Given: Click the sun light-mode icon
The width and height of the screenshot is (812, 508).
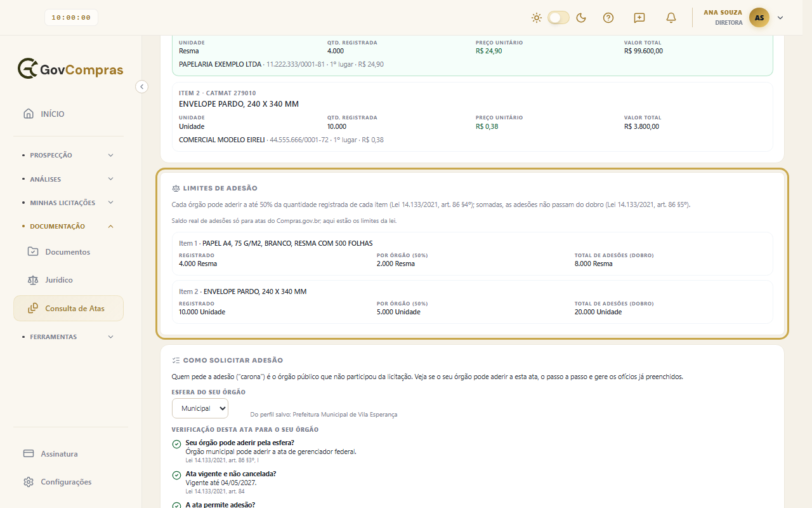Looking at the screenshot, I should (x=537, y=18).
